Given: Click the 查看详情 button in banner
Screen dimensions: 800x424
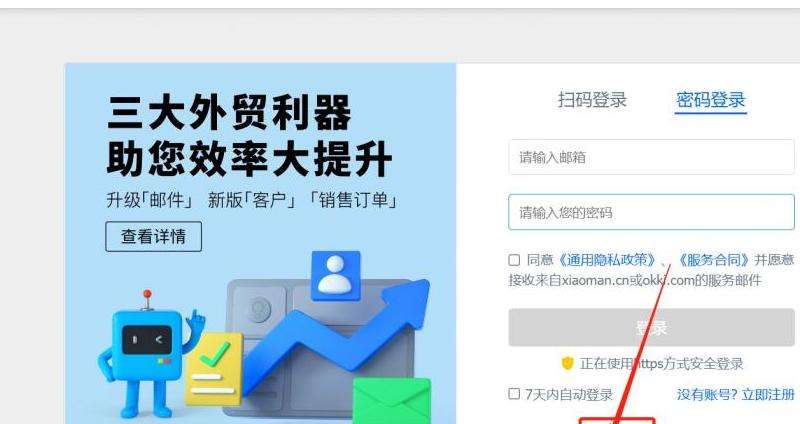Looking at the screenshot, I should 154,237.
